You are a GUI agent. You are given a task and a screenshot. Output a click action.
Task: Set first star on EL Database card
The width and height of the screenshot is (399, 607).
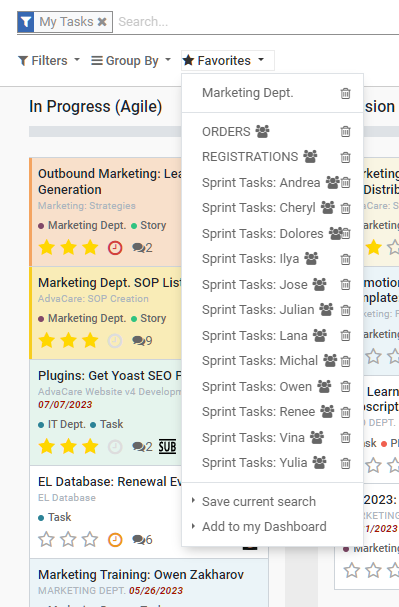tap(46, 539)
